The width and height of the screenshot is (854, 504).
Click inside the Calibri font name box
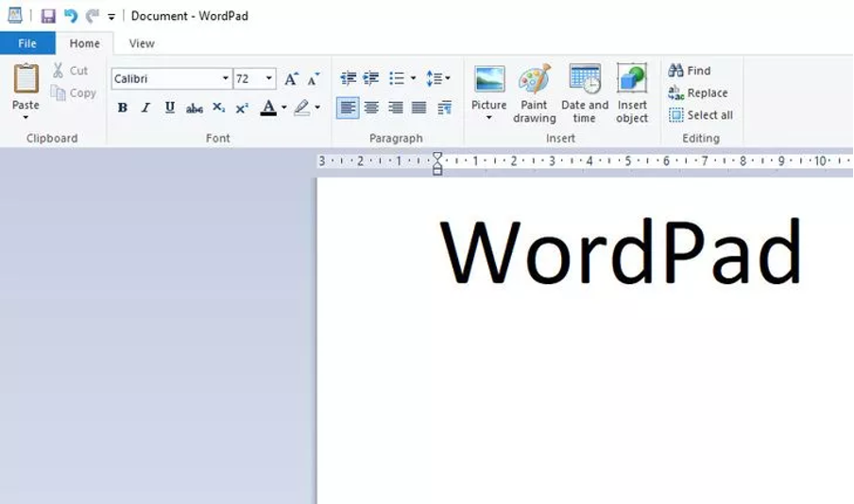point(165,79)
